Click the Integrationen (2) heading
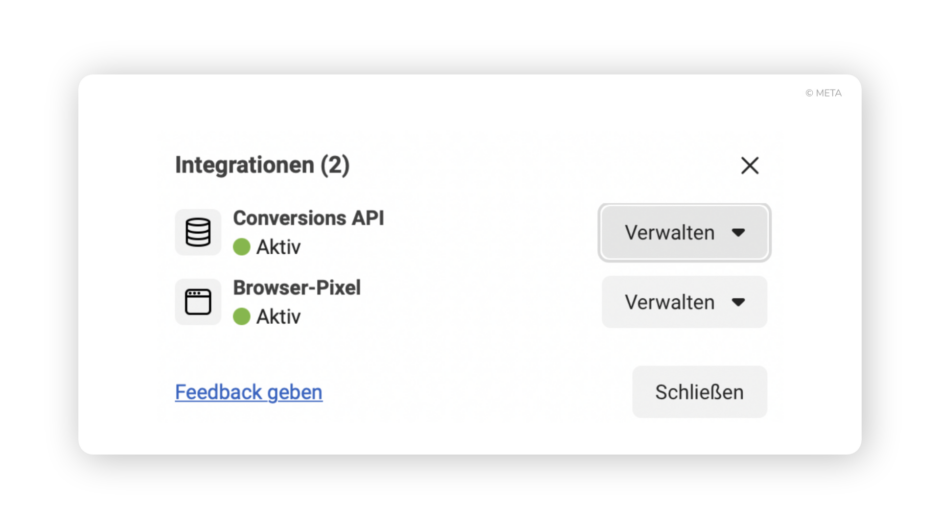940x529 pixels. (x=262, y=165)
